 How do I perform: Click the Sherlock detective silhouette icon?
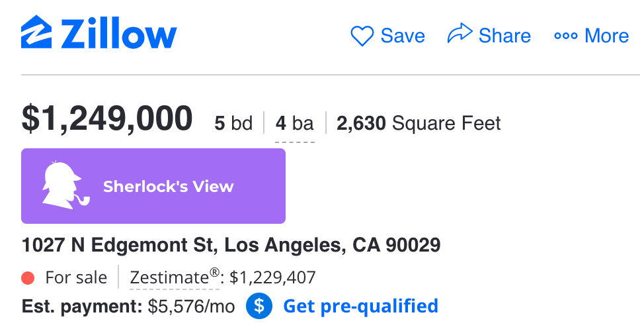pos(65,185)
